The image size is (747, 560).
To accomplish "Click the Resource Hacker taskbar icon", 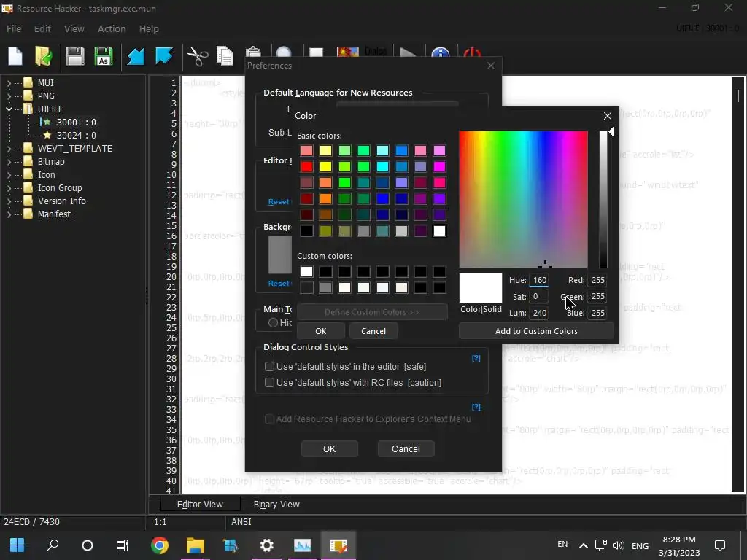I will [338, 545].
